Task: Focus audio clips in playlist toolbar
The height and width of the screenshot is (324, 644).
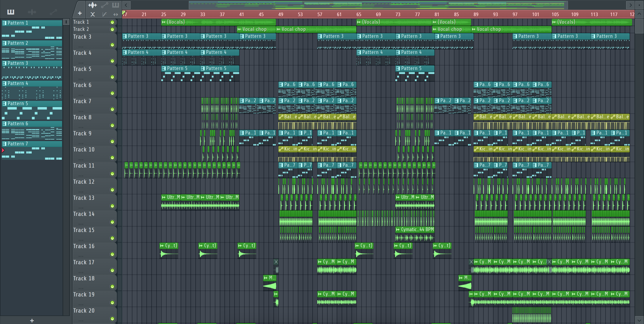Action: coord(92,5)
